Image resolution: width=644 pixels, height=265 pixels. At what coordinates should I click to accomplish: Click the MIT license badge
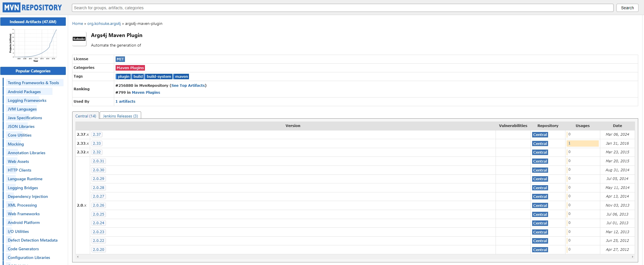[120, 59]
